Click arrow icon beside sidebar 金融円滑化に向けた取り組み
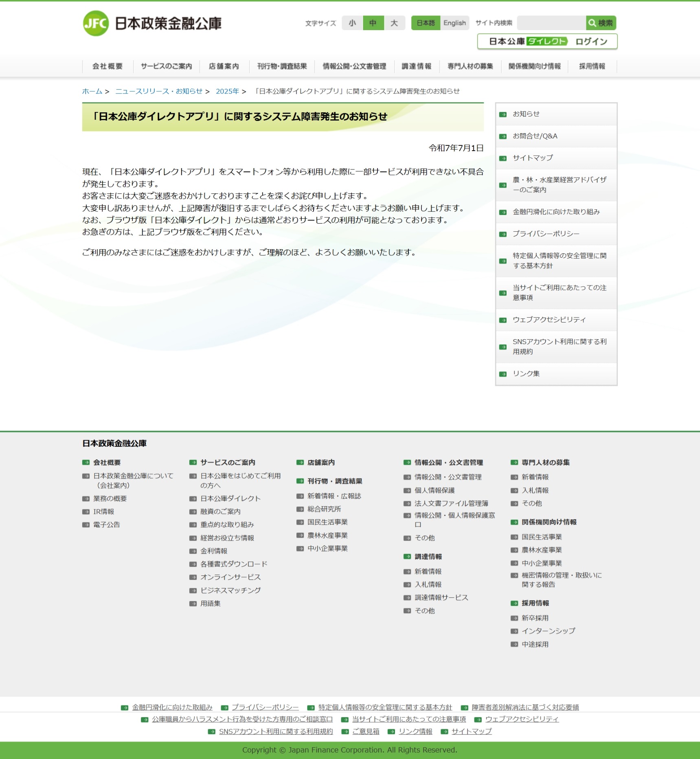 tap(503, 212)
